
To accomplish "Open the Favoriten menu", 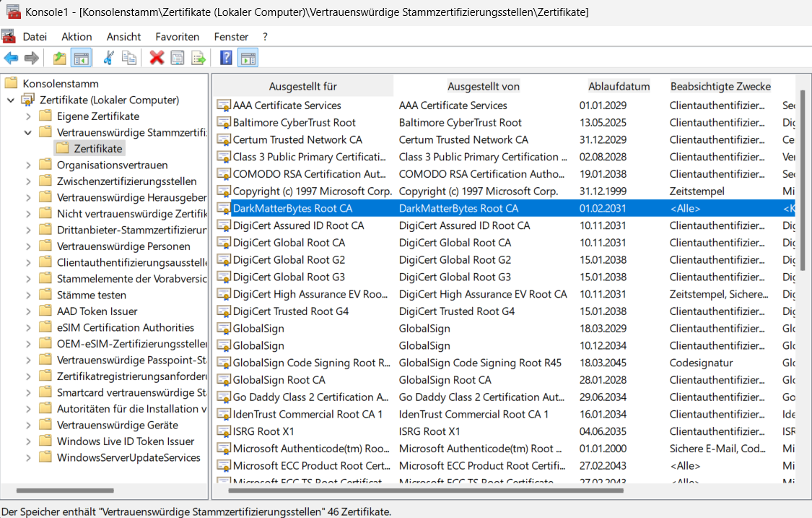I will coord(177,37).
